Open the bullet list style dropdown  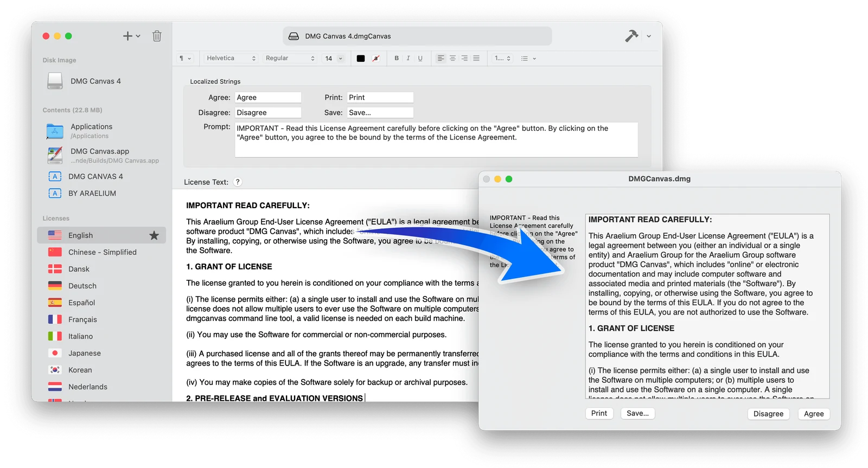click(528, 58)
